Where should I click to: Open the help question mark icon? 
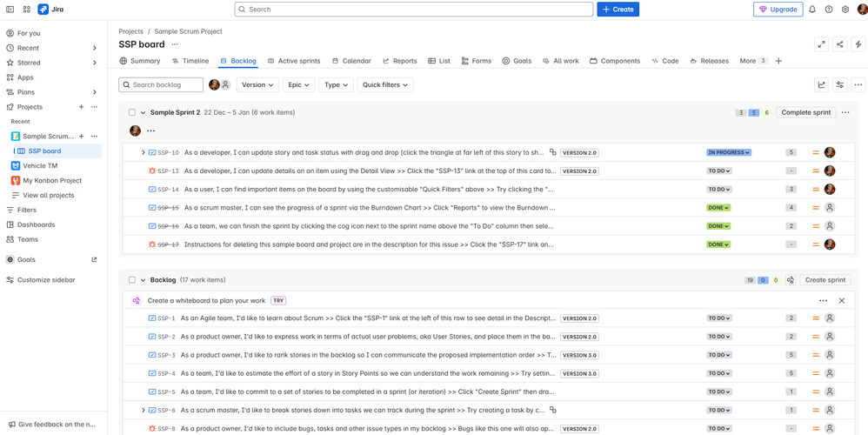(x=829, y=10)
